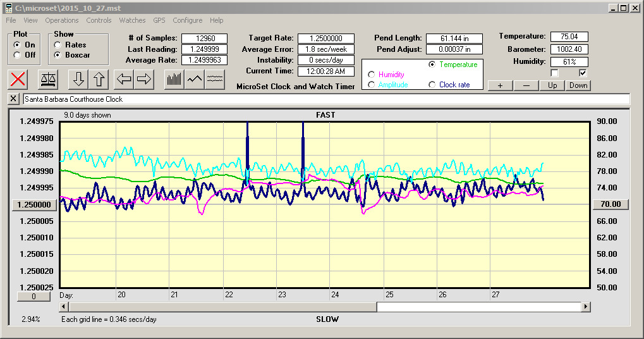The image size is (644, 339).
Task: Click the Humidity reading field 61%
Action: point(569,61)
